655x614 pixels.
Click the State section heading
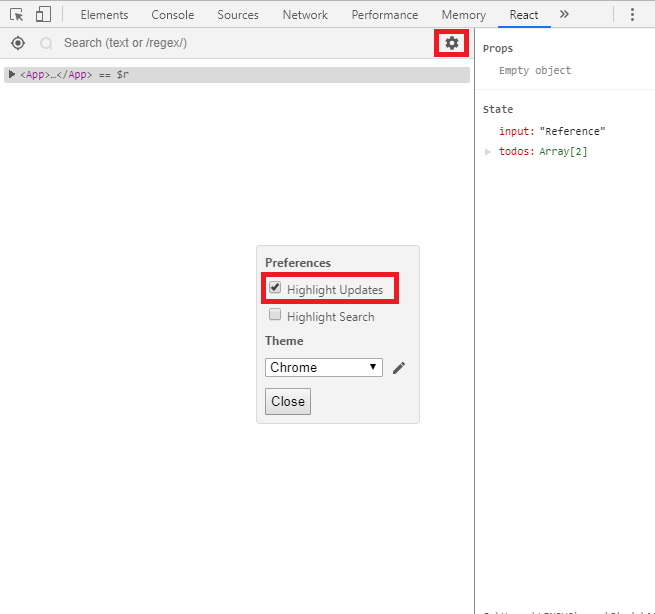tap(498, 109)
